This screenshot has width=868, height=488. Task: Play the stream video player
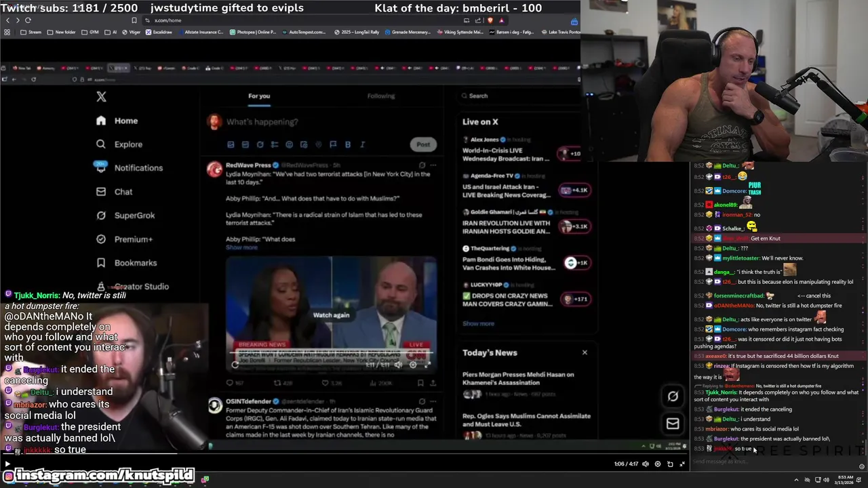click(7, 464)
